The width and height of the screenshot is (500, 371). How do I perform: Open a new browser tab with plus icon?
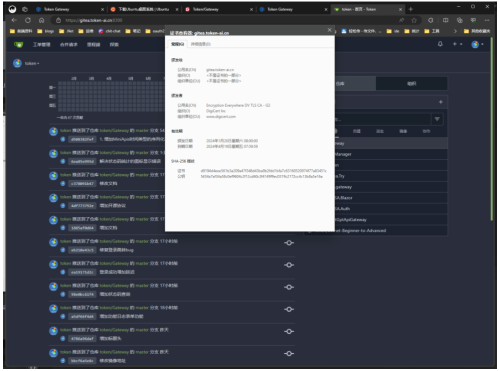[411, 9]
